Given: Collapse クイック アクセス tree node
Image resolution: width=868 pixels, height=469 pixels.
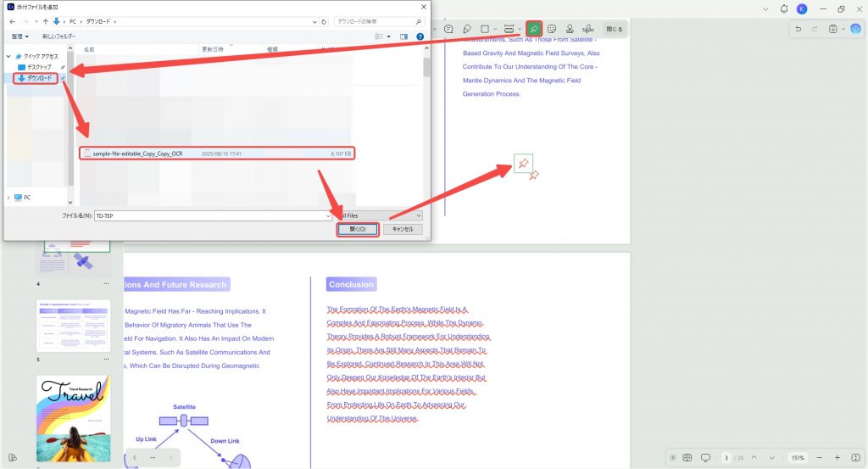Looking at the screenshot, I should [8, 56].
